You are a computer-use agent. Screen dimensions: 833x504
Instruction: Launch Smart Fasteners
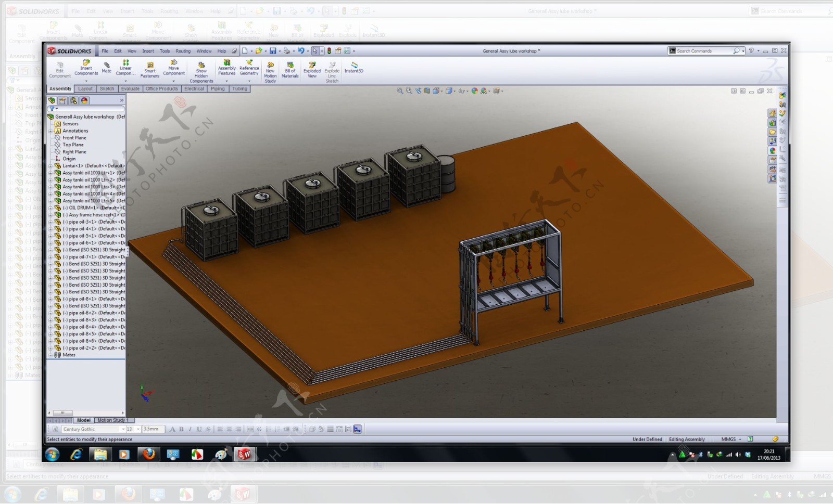(x=150, y=70)
